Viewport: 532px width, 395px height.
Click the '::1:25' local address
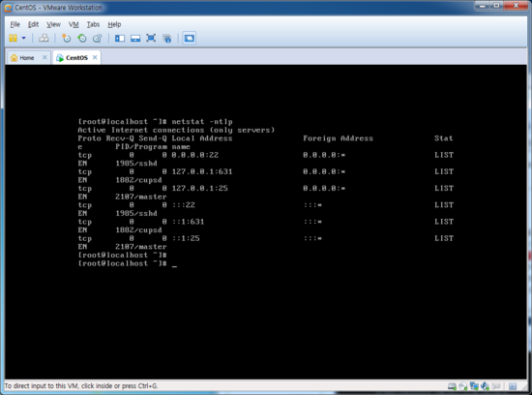click(x=186, y=238)
